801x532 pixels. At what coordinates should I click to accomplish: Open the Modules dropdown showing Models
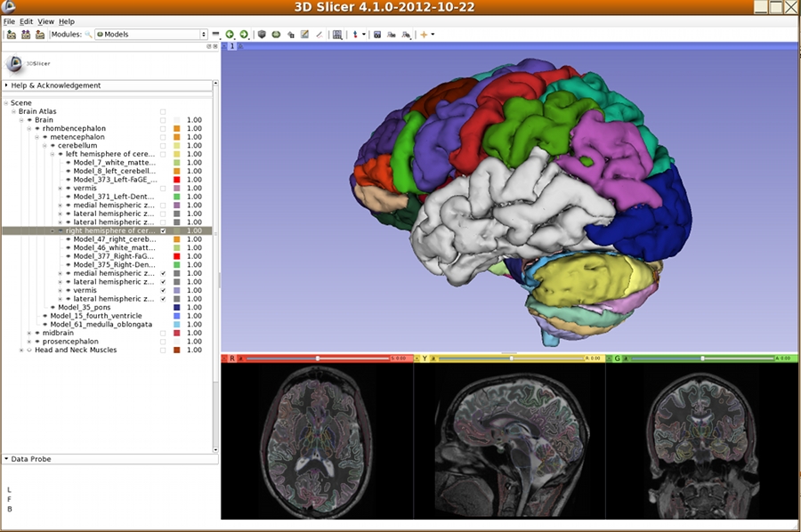(150, 35)
